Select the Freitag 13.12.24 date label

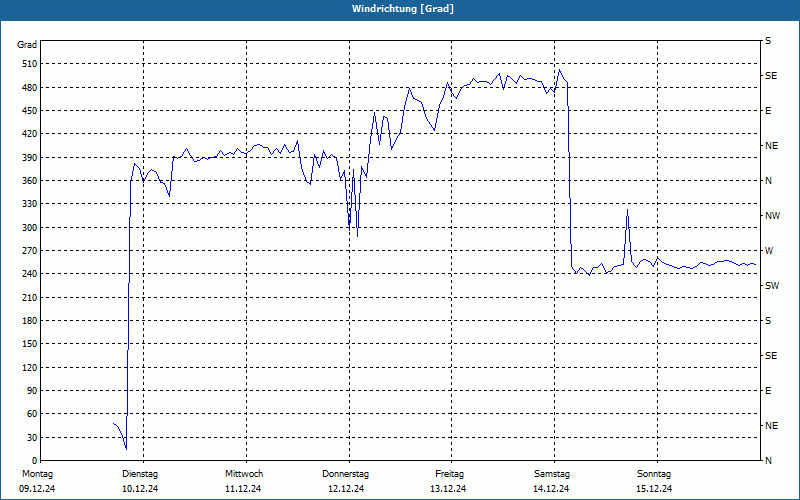[448, 481]
